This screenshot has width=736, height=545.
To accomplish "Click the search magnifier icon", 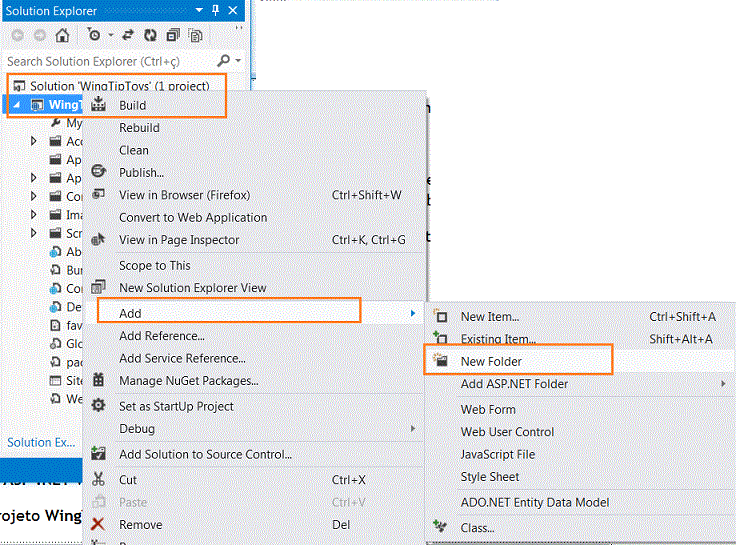I will point(223,61).
